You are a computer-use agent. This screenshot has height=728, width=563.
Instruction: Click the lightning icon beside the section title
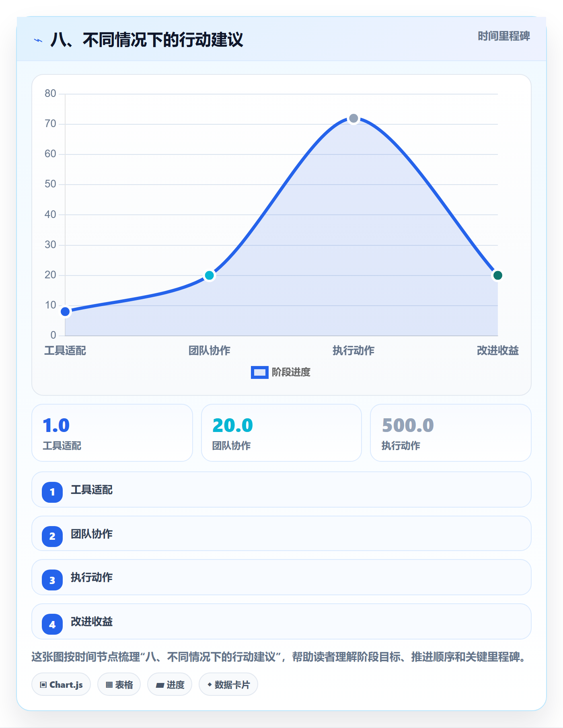pos(38,40)
